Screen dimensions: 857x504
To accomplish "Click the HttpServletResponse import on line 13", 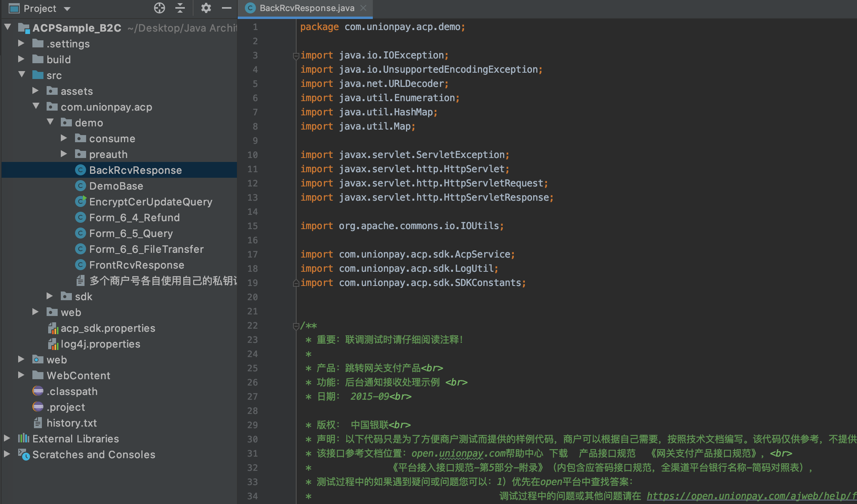I will coord(427,197).
